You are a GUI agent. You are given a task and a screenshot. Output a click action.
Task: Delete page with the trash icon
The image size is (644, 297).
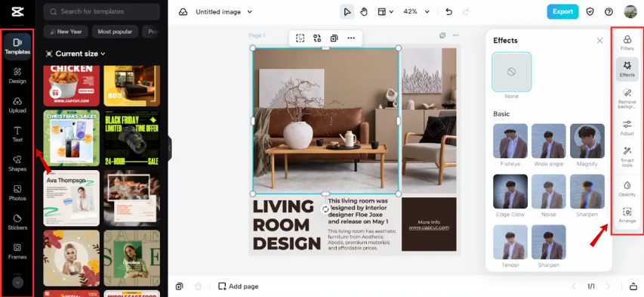(199, 286)
